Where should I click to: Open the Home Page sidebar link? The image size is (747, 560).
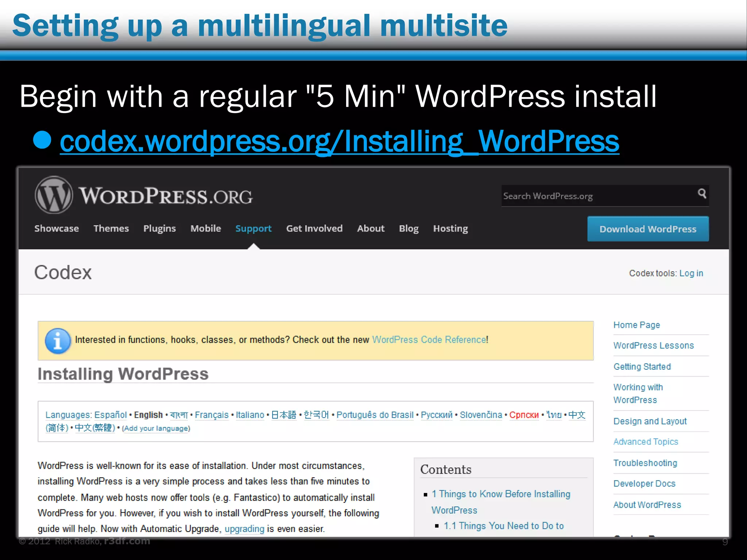tap(636, 325)
